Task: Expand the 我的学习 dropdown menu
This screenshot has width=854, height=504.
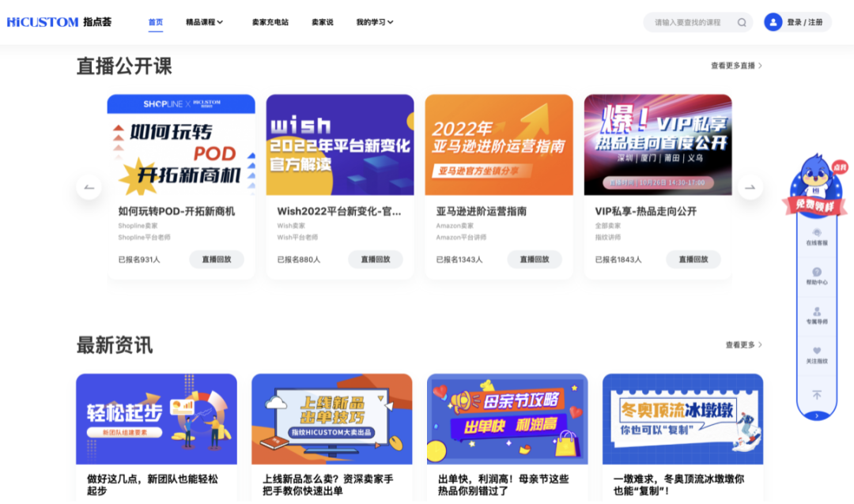Action: click(x=375, y=22)
